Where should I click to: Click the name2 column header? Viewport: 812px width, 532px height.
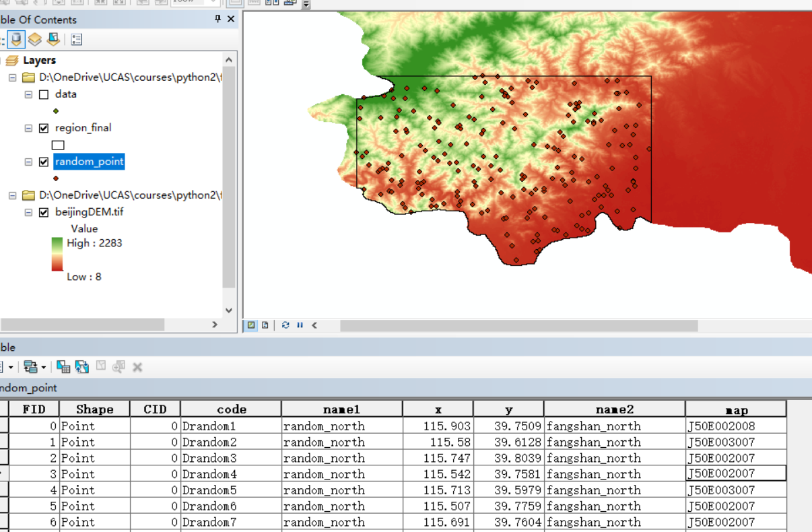tap(615, 409)
